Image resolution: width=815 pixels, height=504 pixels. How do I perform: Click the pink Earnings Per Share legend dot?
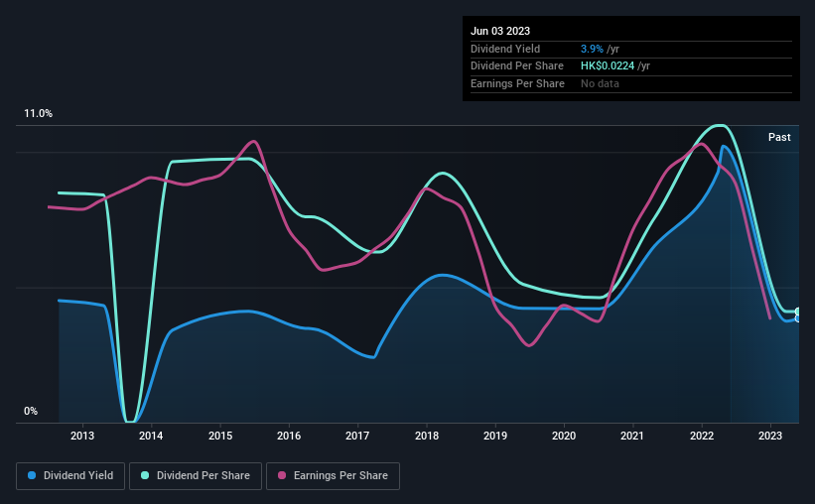click(282, 475)
